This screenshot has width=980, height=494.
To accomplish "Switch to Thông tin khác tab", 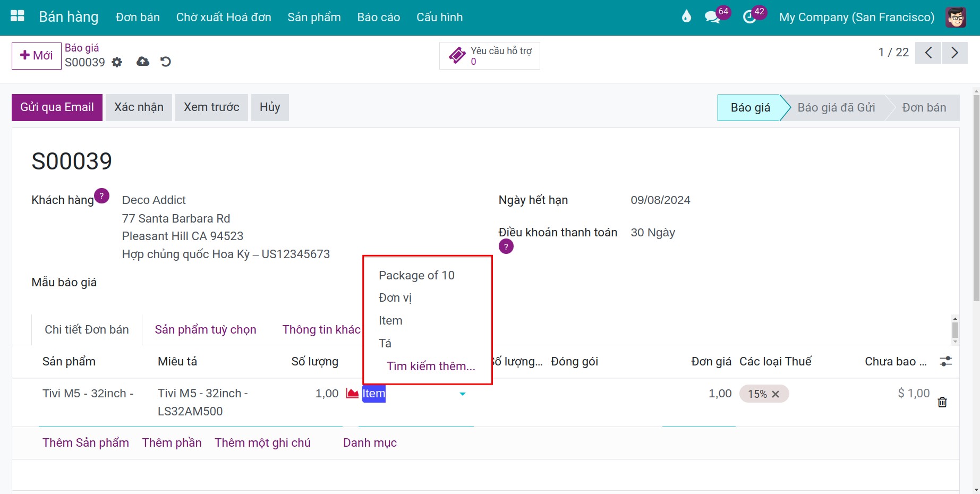I will pyautogui.click(x=321, y=330).
